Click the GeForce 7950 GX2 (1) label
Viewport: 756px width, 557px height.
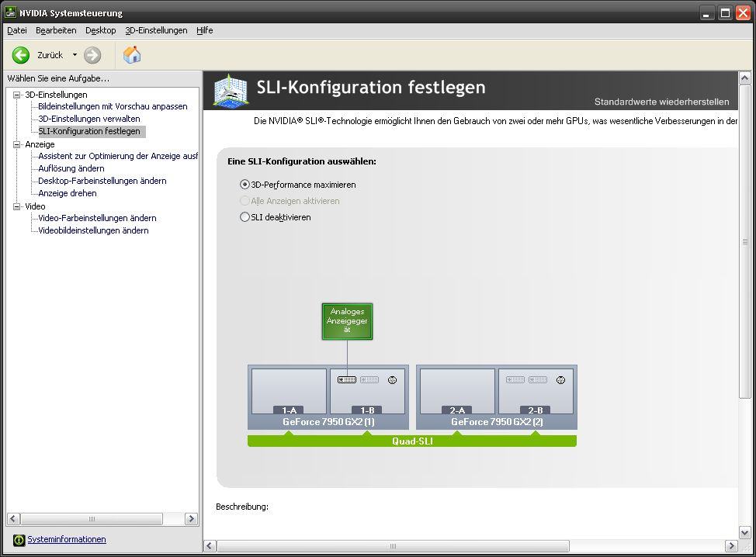pos(328,421)
